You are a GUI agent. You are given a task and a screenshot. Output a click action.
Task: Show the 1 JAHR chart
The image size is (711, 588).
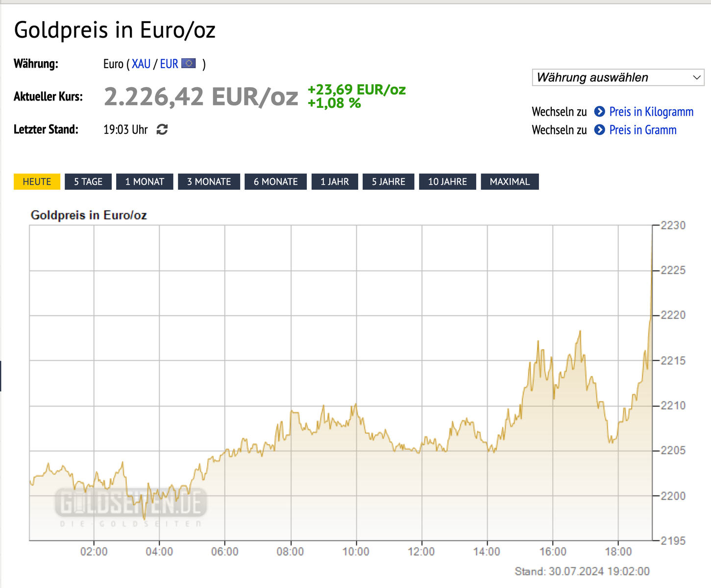point(335,182)
